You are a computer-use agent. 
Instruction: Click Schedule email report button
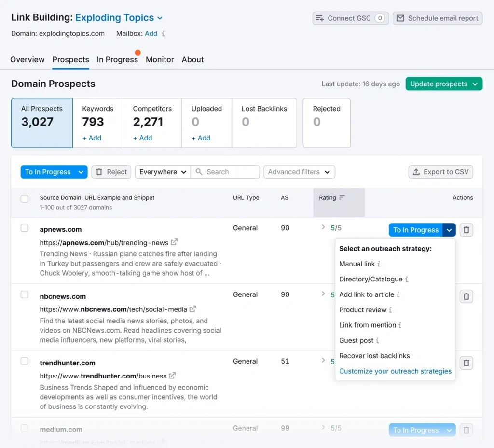click(x=437, y=18)
